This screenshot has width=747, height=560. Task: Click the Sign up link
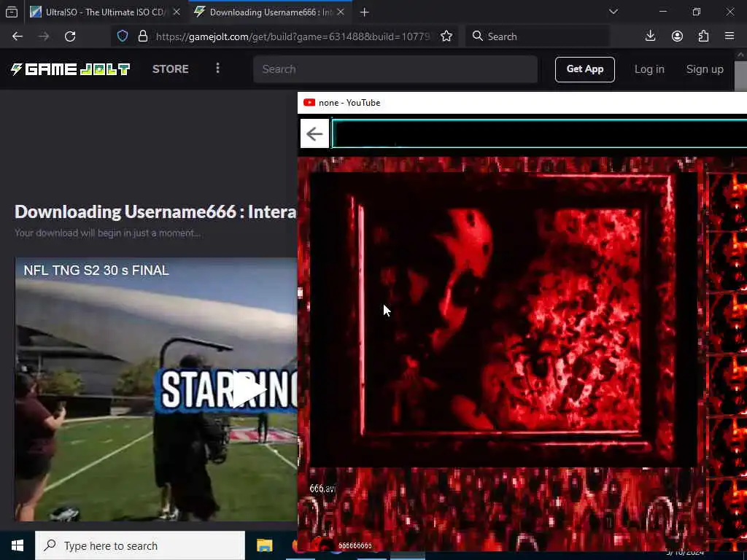click(x=705, y=69)
